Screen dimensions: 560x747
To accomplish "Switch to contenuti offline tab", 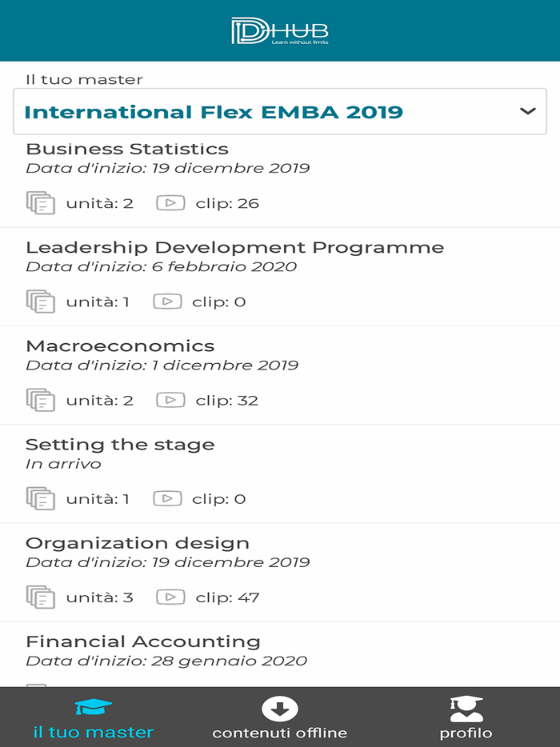I will [279, 717].
